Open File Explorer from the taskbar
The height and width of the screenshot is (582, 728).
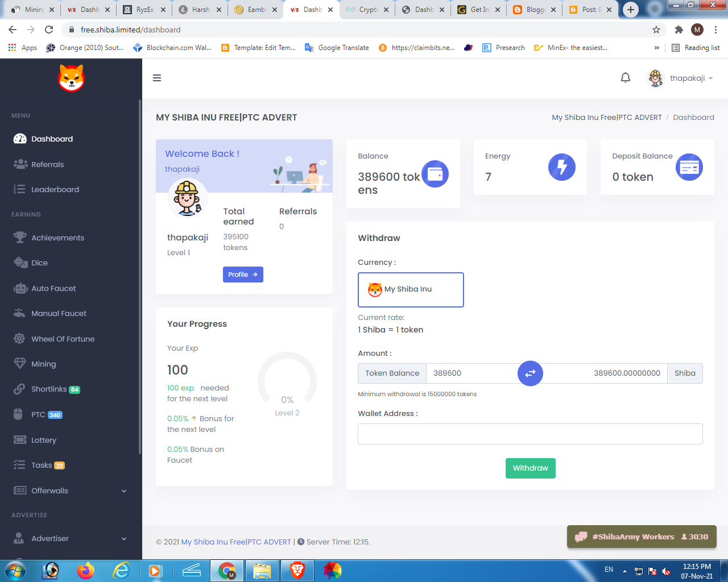click(262, 570)
